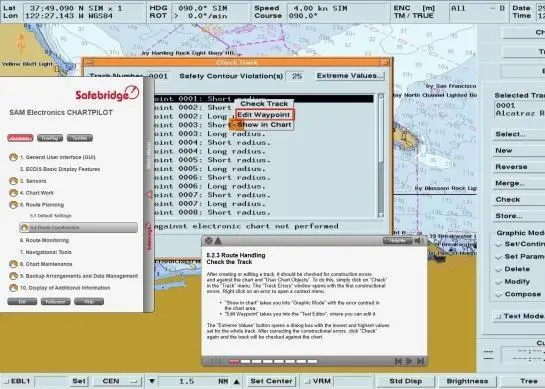Click the icon in highlighted 5.2 Route Construction row

click(x=24, y=228)
